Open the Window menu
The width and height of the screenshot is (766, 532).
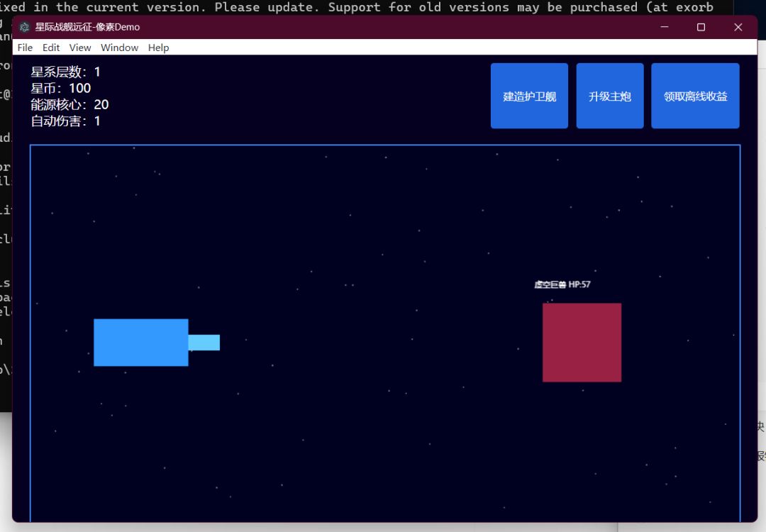click(x=119, y=48)
